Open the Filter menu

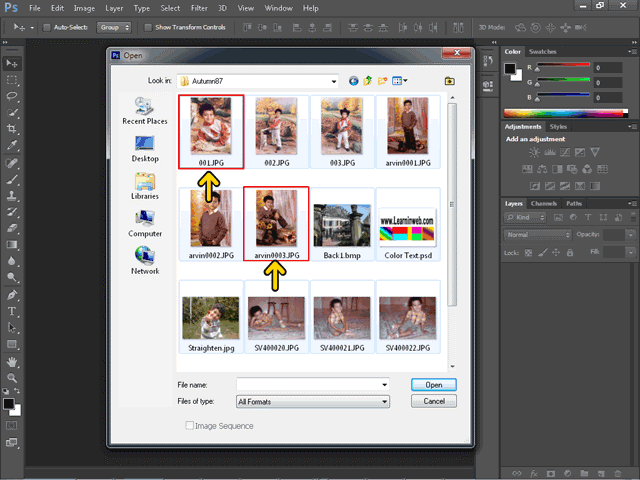click(x=199, y=8)
